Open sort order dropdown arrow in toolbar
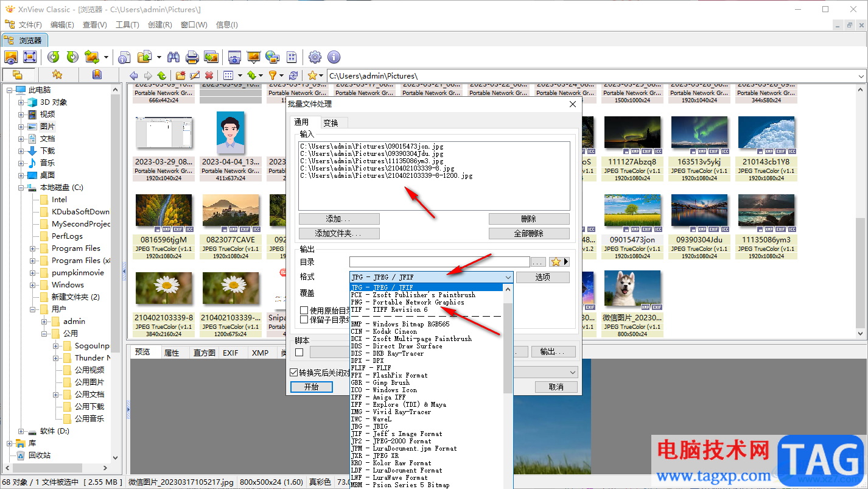 pyautogui.click(x=261, y=76)
